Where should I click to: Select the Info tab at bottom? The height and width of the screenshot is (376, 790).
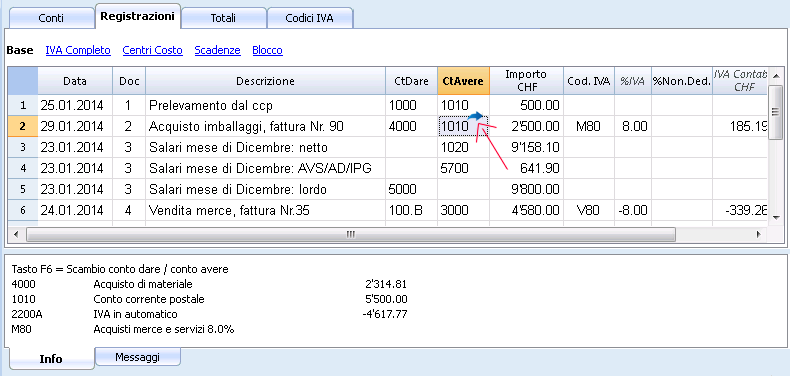pos(51,359)
